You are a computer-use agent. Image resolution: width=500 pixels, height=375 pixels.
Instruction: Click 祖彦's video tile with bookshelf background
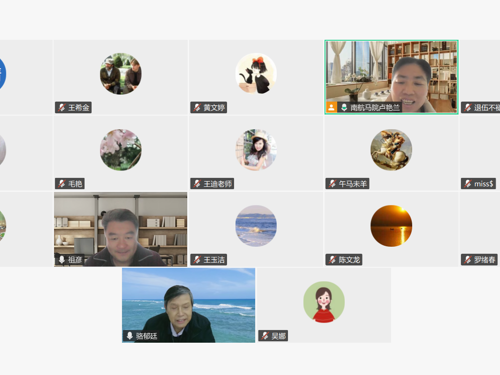pyautogui.click(x=121, y=229)
